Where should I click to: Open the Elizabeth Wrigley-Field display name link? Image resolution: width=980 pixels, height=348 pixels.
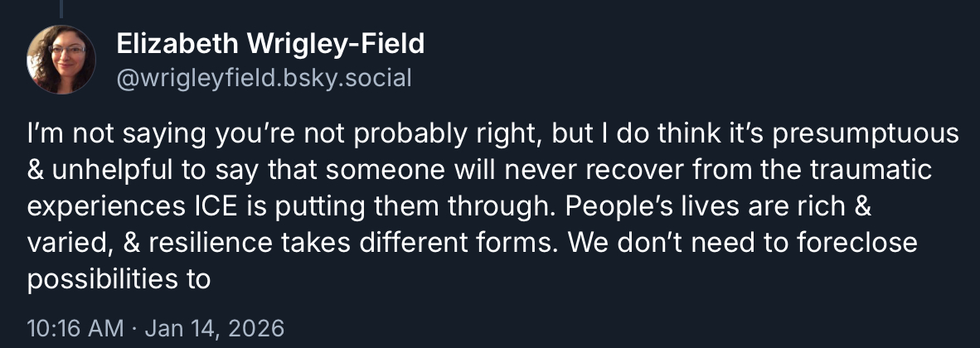270,44
